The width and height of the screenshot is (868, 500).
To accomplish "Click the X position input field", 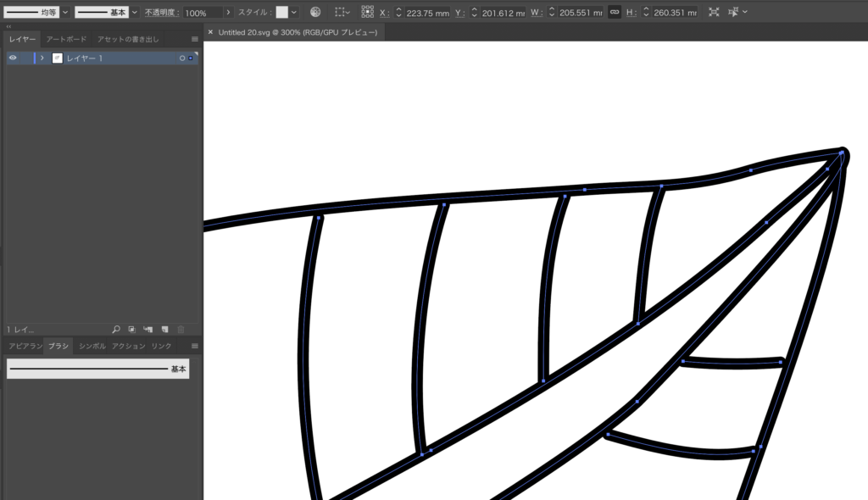I will (426, 13).
